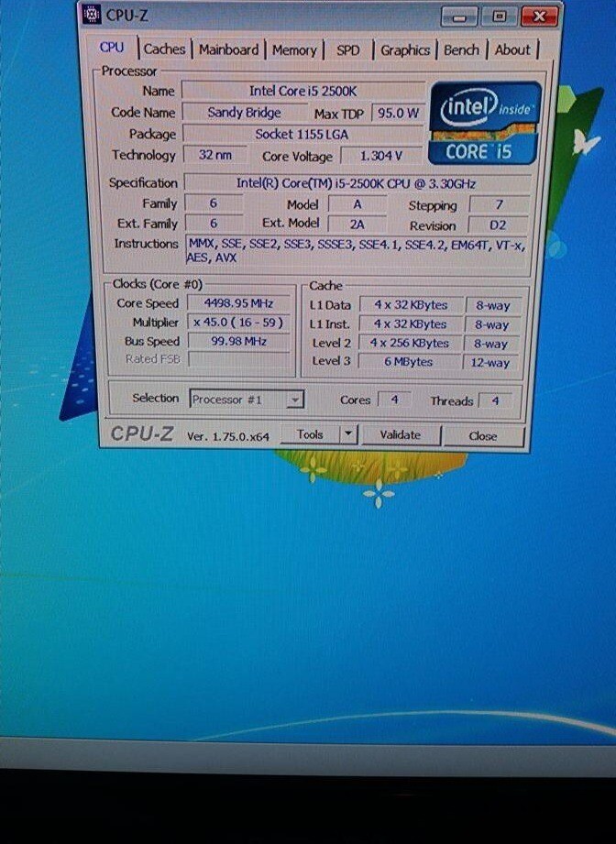Click the L1 Inst. value 4 x 32 KBytes
Viewport: 616px width, 844px height.
411,324
